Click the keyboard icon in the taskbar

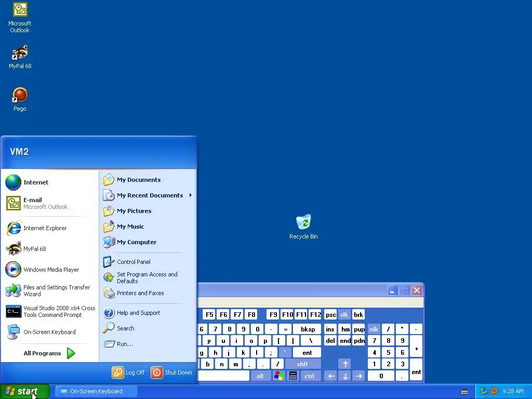464,392
